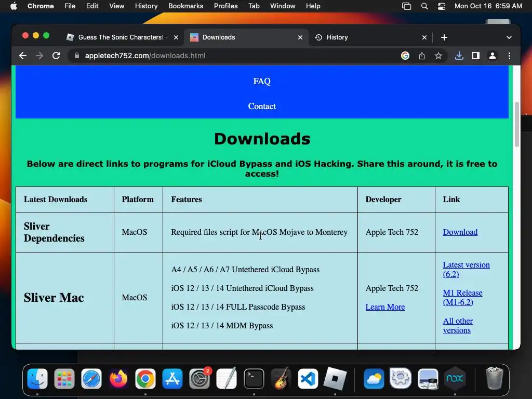Open Chrome from the Dock

coord(145,378)
